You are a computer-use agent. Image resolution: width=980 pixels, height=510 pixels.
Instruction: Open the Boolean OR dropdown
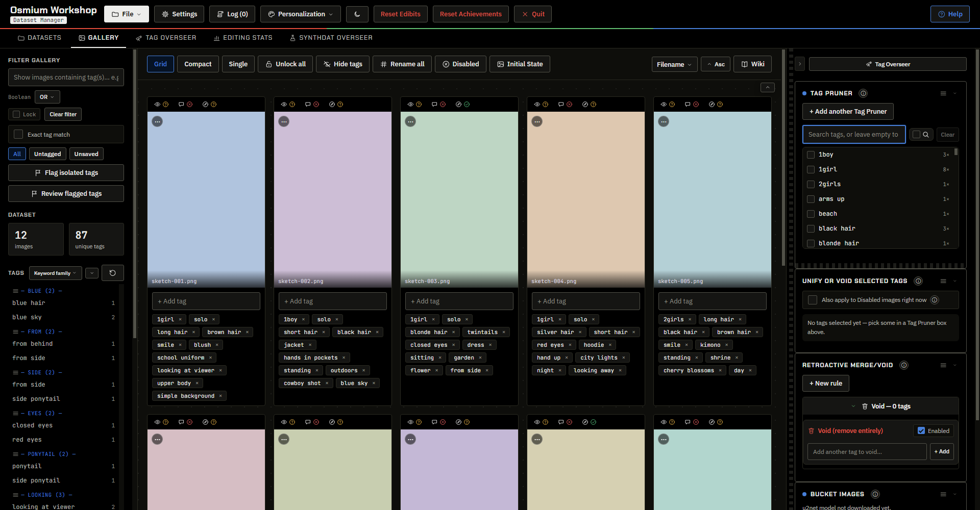(x=47, y=97)
